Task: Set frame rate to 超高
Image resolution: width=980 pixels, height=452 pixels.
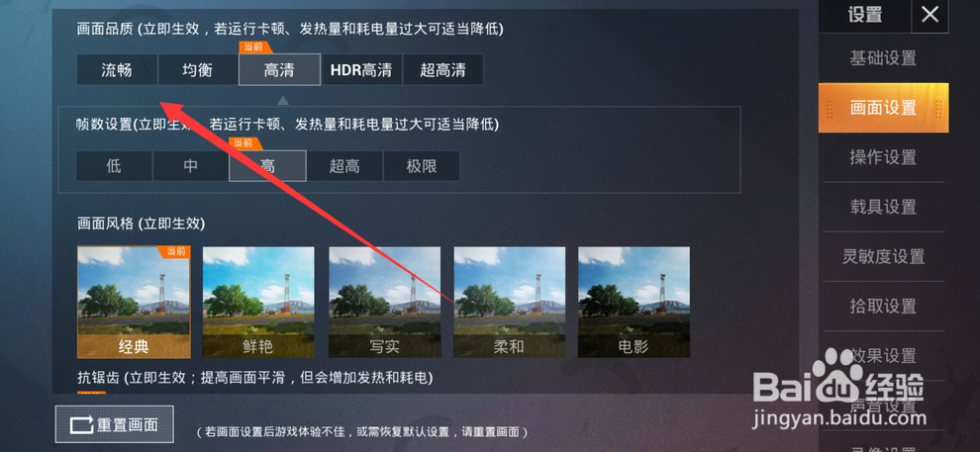Action: pyautogui.click(x=344, y=166)
